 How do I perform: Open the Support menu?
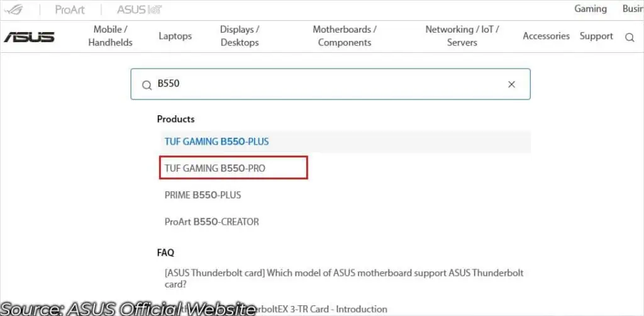tap(596, 36)
